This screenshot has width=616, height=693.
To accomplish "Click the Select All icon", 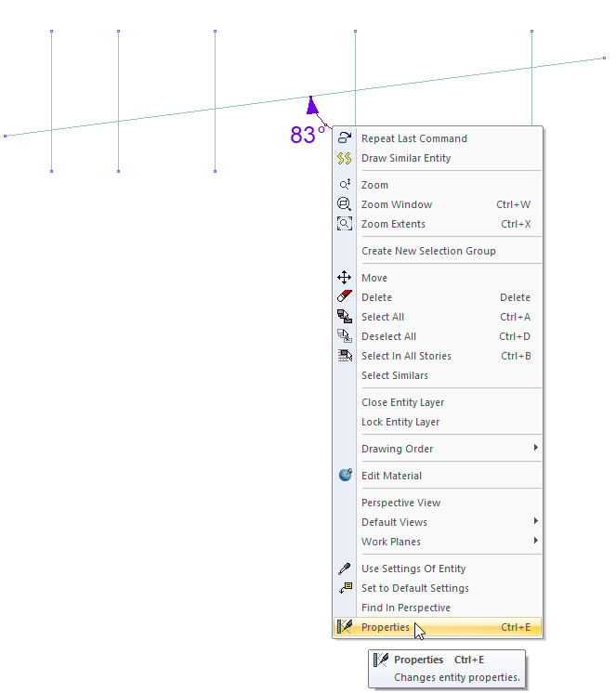I will (x=344, y=317).
